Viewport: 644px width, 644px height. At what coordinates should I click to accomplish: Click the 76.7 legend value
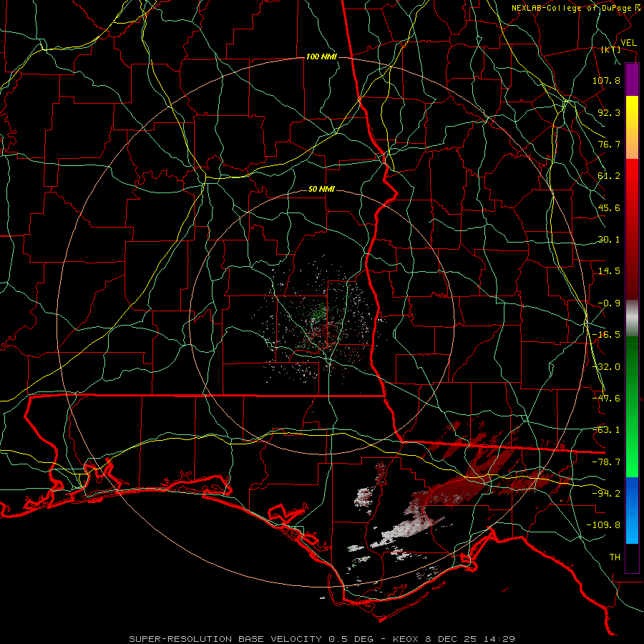[x=609, y=144]
